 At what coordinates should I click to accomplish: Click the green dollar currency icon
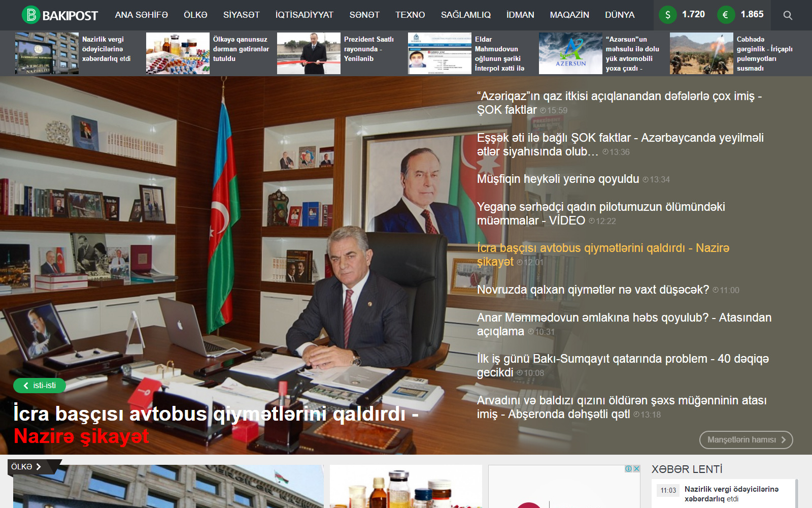tap(667, 15)
